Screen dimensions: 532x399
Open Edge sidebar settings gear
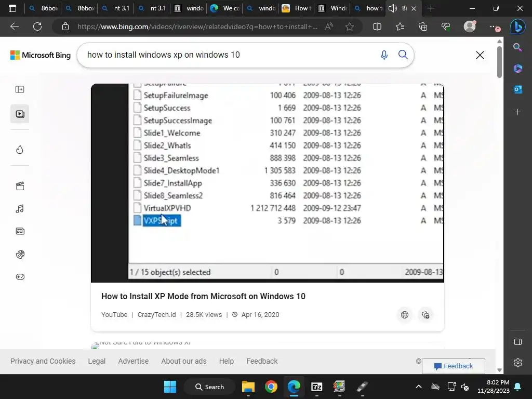518,363
